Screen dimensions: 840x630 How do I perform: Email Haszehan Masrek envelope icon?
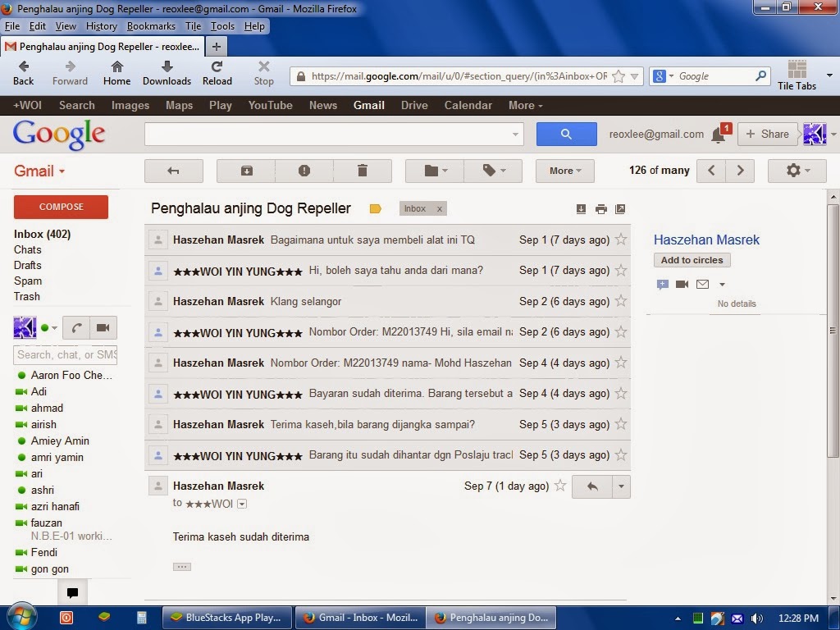click(x=702, y=284)
